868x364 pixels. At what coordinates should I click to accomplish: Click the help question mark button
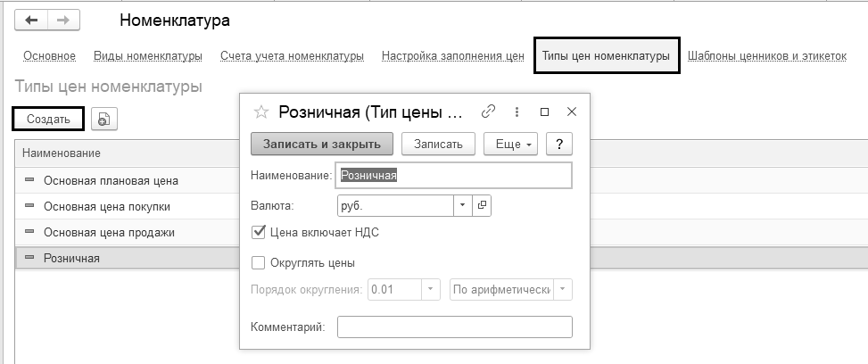(x=558, y=145)
